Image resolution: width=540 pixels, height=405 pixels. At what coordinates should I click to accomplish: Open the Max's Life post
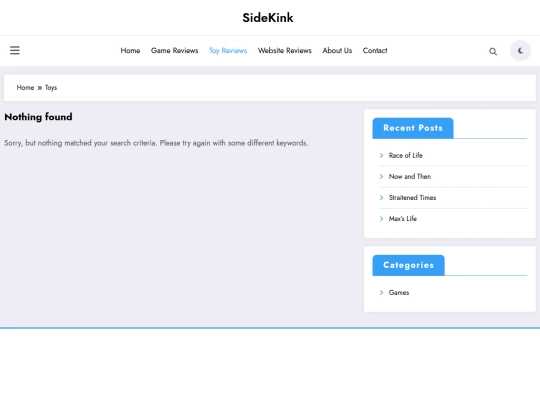click(x=403, y=219)
